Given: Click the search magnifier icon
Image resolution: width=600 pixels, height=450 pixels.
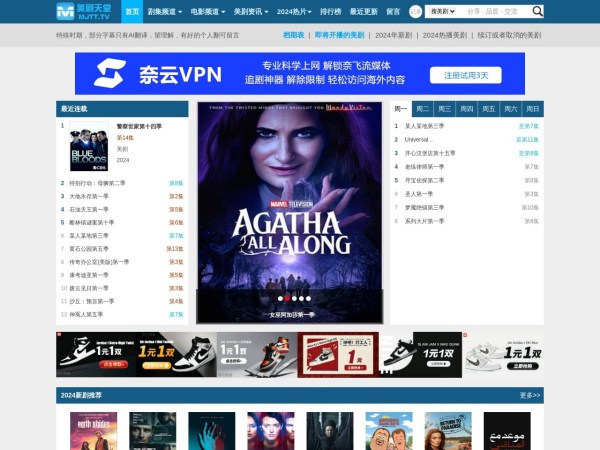Looking at the screenshot, I should pos(537,11).
